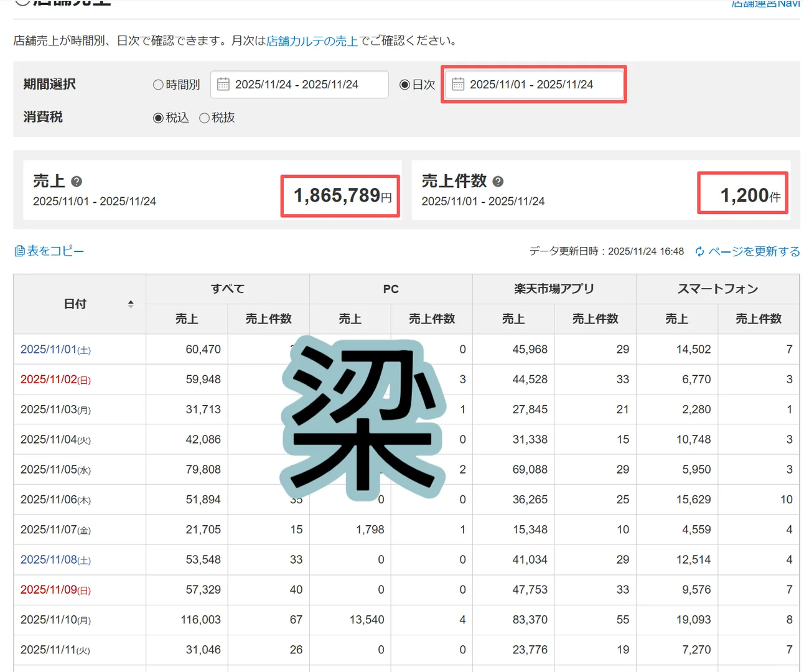Open the 2025/11/07(金) date link
804x672 pixels.
pyautogui.click(x=55, y=530)
